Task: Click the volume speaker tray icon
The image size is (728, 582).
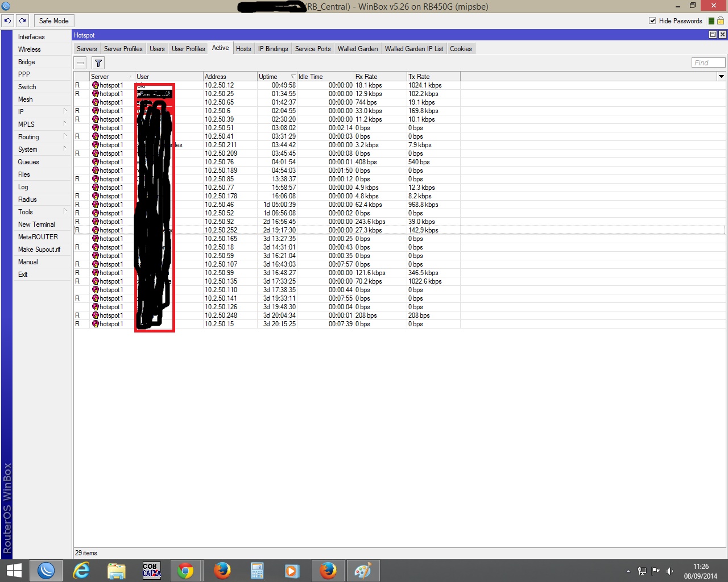Action: 669,571
